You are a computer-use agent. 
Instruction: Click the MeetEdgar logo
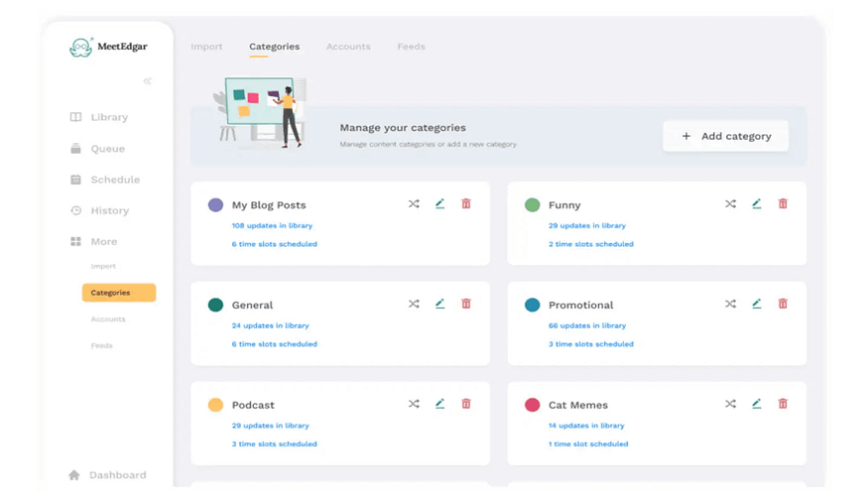[x=108, y=47]
